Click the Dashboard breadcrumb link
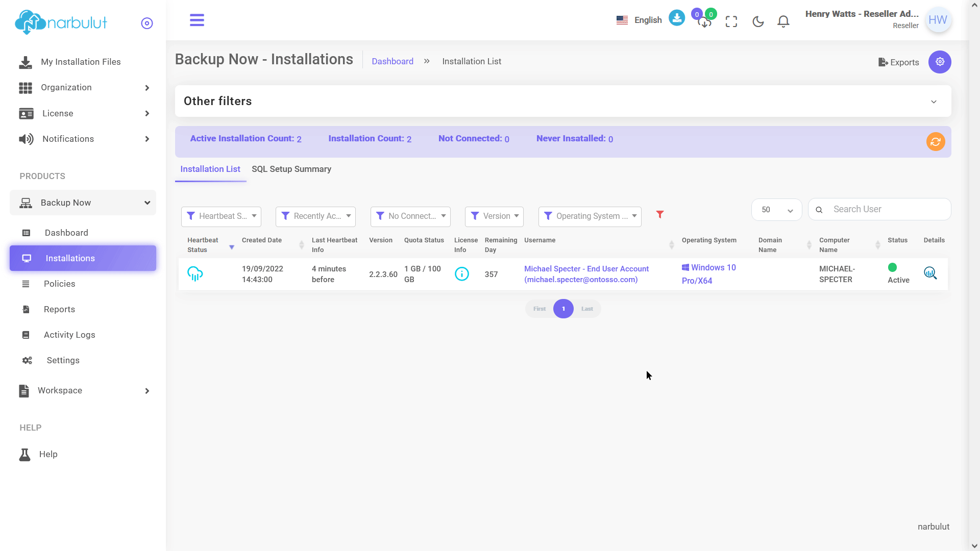 [x=393, y=61]
